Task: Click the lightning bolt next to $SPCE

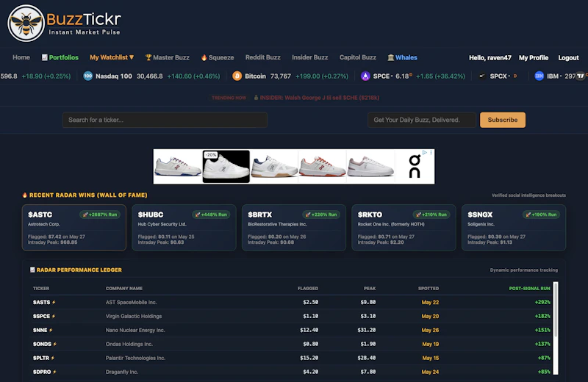Action: (54, 317)
